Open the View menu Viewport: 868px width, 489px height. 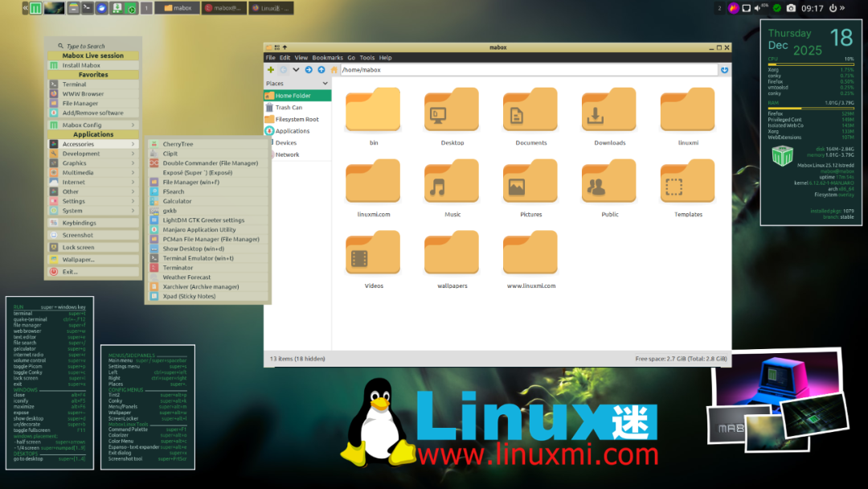coord(301,58)
